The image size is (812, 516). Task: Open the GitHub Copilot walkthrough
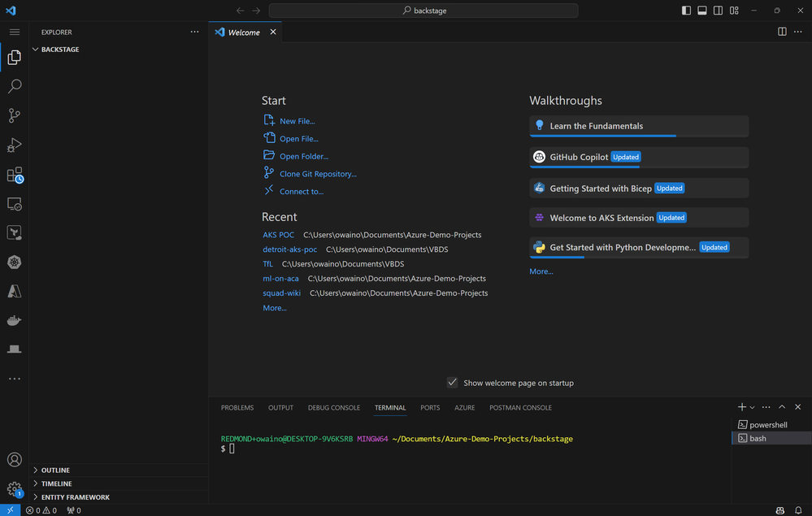[639, 157]
